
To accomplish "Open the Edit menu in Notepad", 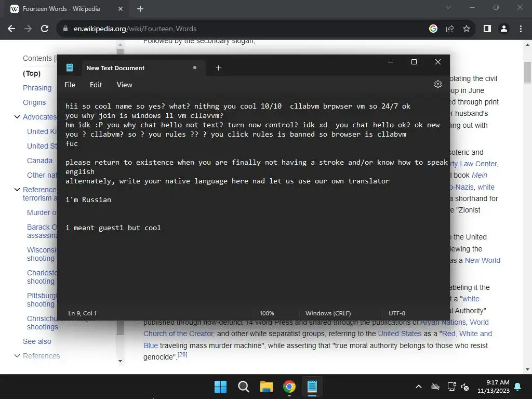I will point(96,85).
